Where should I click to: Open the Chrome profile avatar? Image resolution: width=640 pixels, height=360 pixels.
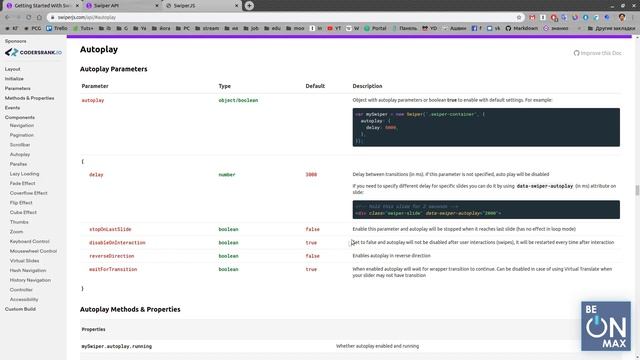point(622,17)
